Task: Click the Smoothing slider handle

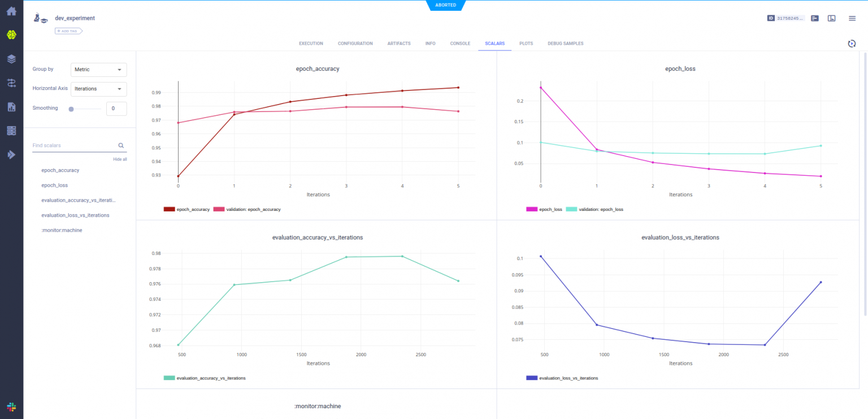Action: 71,109
